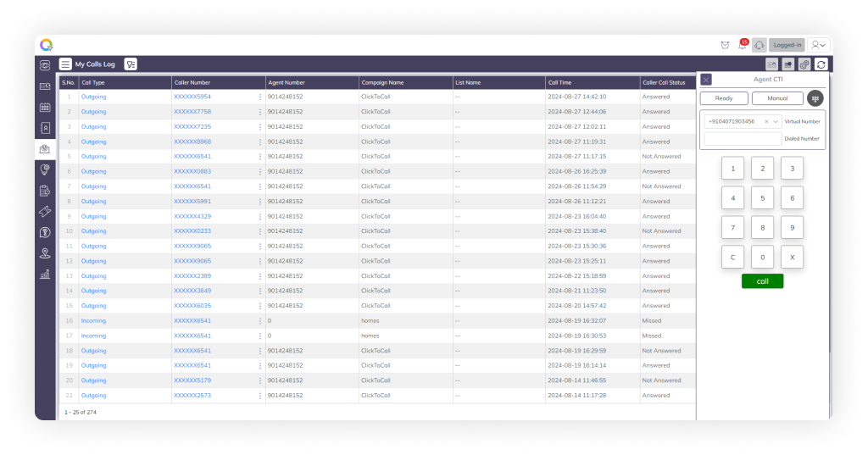Click the hamburger menu beside My Calls Log
The height and width of the screenshot is (455, 868).
click(x=65, y=64)
